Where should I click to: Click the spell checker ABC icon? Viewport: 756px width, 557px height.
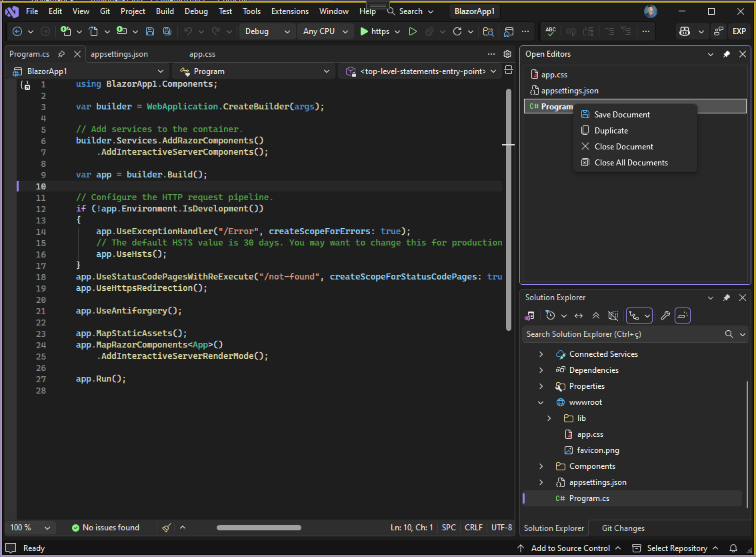click(551, 31)
